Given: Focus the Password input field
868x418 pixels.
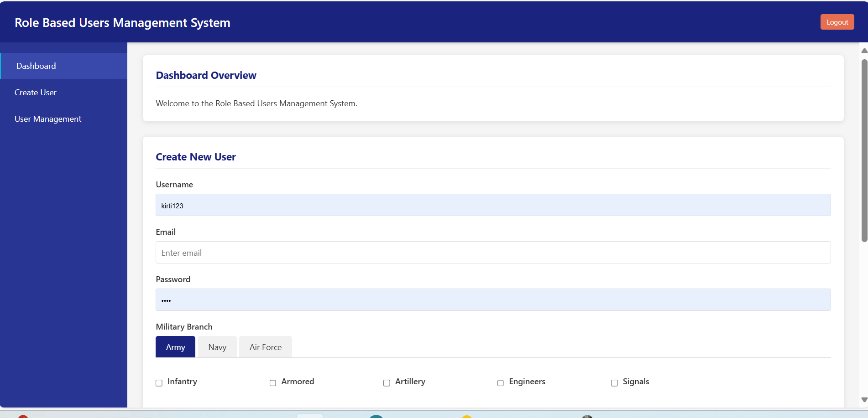Looking at the screenshot, I should point(493,300).
